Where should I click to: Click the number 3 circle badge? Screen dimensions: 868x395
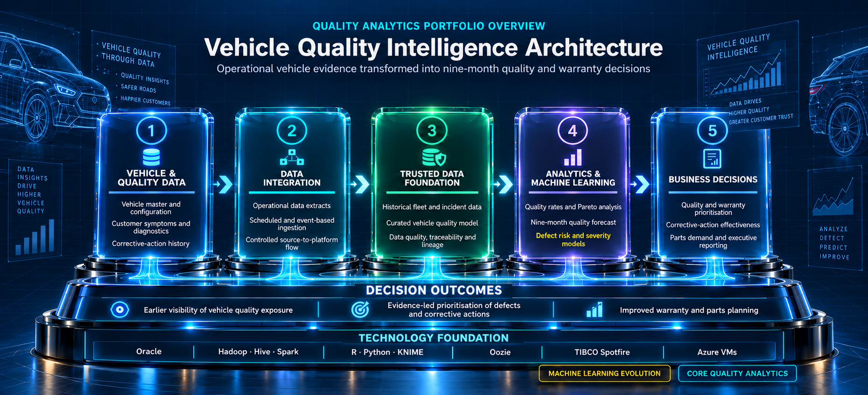tap(432, 131)
